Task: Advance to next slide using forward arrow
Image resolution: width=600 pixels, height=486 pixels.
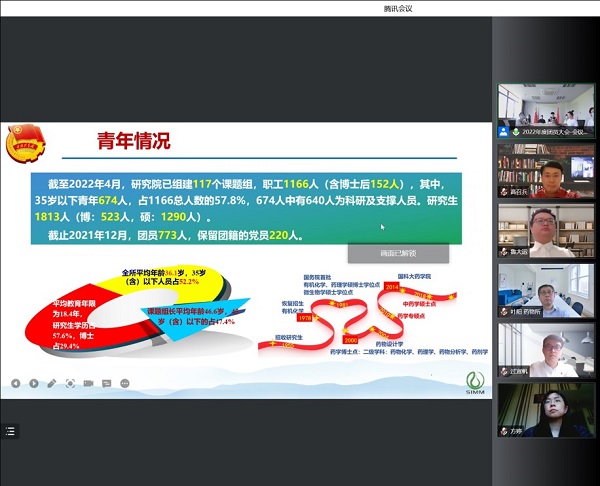Action: click(33, 383)
